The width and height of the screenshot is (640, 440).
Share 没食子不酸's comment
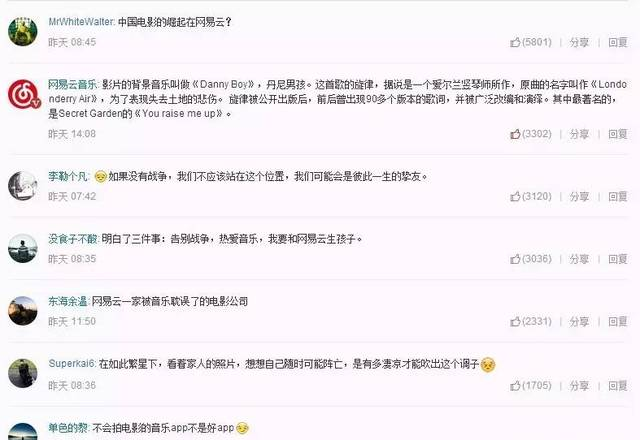579,259
